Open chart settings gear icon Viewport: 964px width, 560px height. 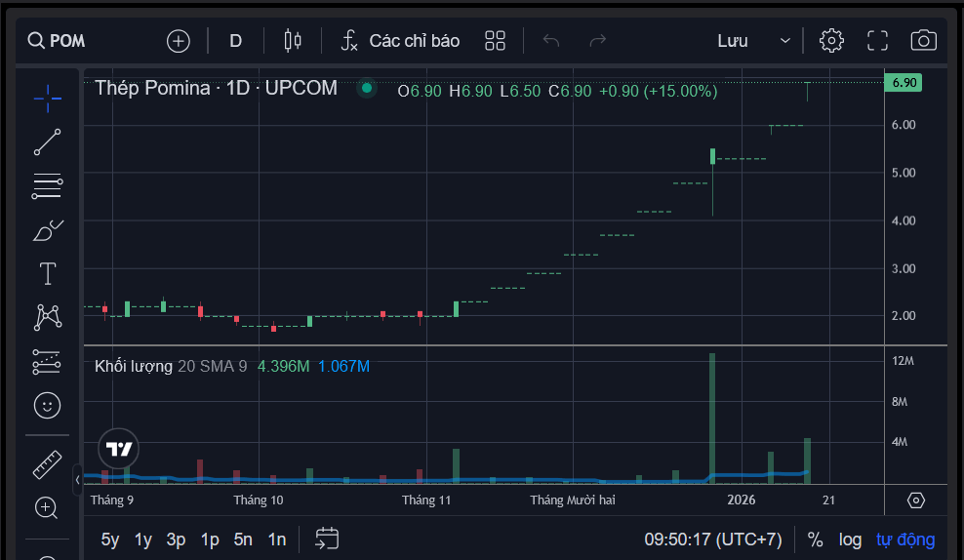coord(831,40)
